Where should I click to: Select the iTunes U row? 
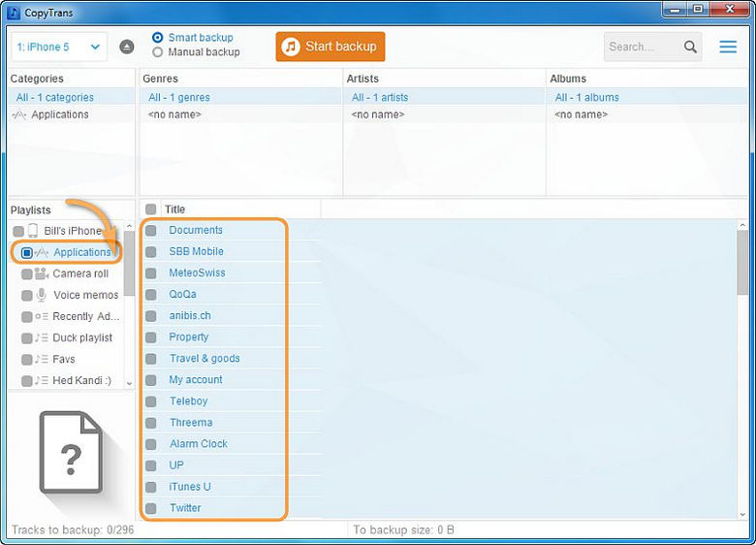pos(231,487)
